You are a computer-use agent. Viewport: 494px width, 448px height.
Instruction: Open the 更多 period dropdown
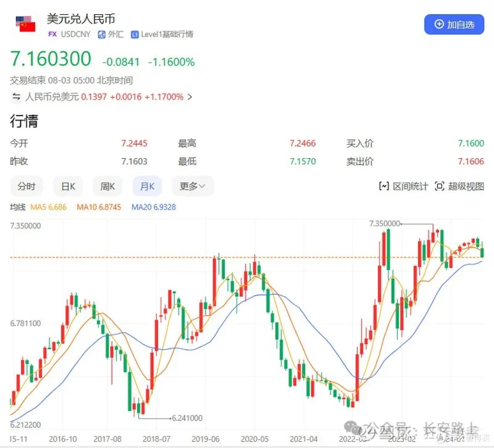(x=193, y=186)
